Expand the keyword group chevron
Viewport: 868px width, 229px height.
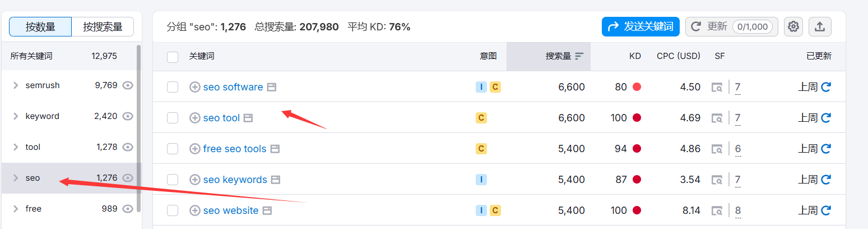click(x=16, y=116)
